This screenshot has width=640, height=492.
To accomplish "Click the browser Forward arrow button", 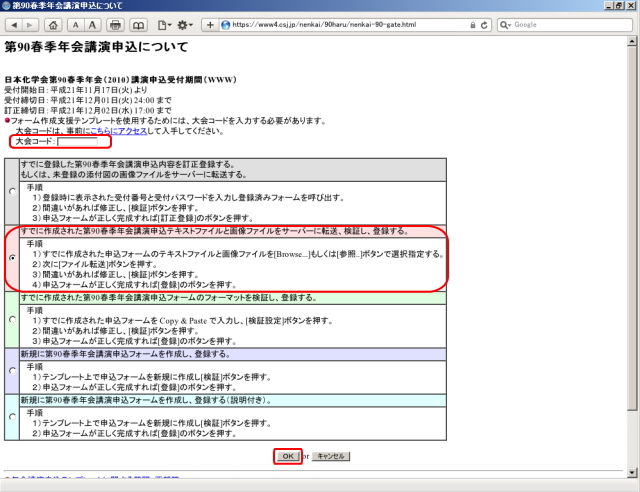I will (x=31, y=24).
